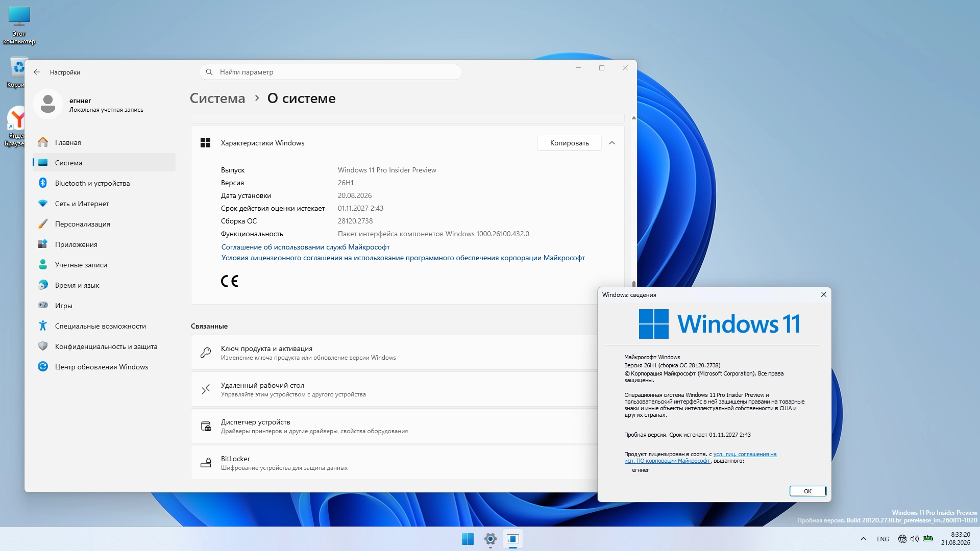Viewport: 980px width, 551px height.
Task: Open Диспетчер устройств
Action: point(394,426)
